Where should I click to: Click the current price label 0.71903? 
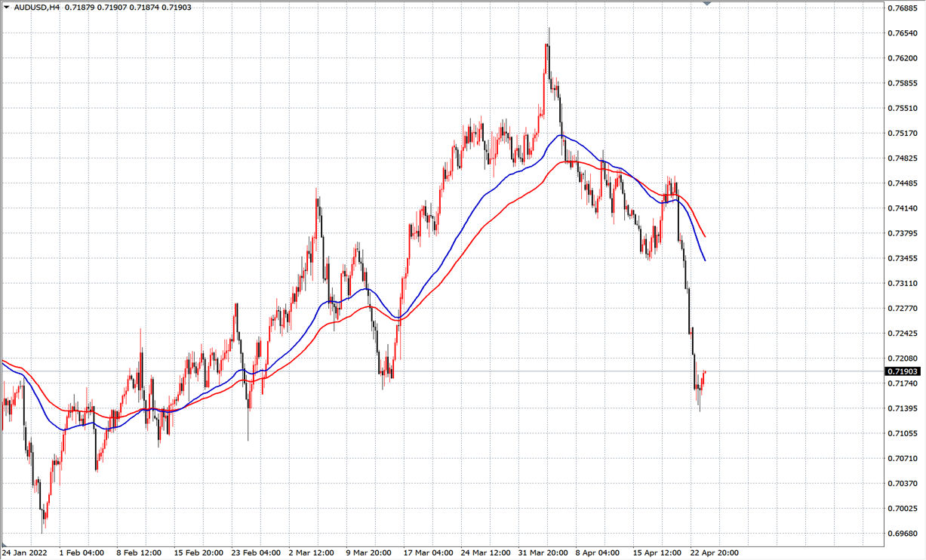pyautogui.click(x=903, y=371)
